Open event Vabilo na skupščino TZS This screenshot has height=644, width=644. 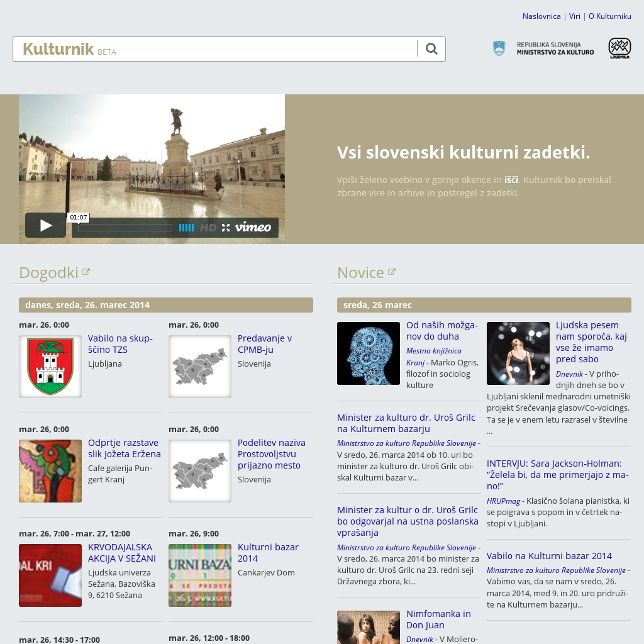tap(120, 344)
